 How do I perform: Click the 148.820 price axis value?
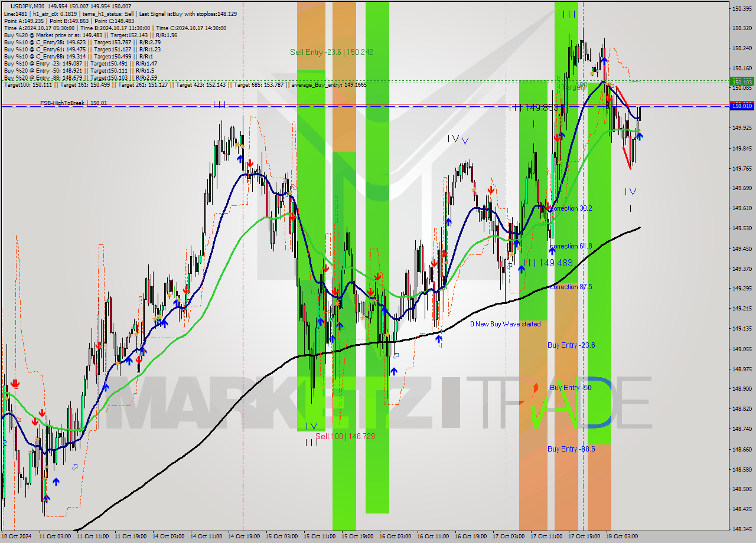click(742, 408)
